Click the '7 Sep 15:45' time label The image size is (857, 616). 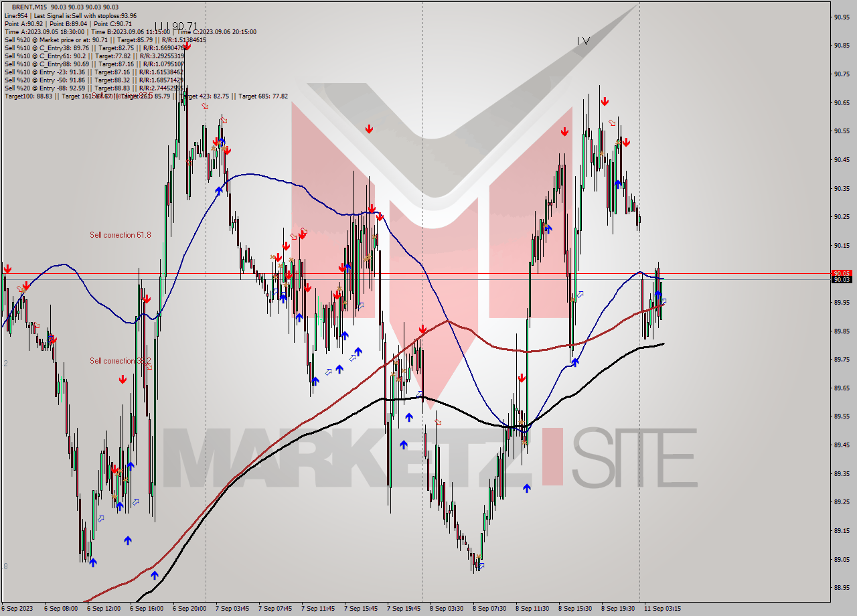[360, 609]
